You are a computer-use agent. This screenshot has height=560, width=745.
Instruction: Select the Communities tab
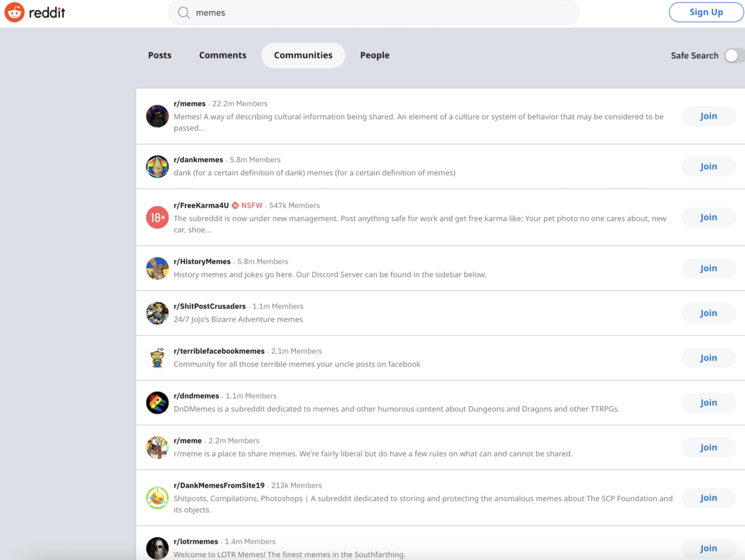pos(303,55)
